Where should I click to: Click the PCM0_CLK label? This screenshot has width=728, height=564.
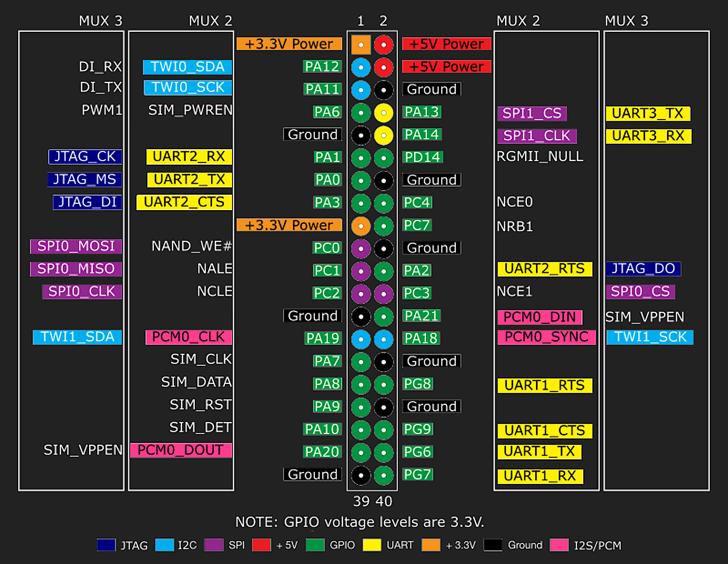point(189,337)
